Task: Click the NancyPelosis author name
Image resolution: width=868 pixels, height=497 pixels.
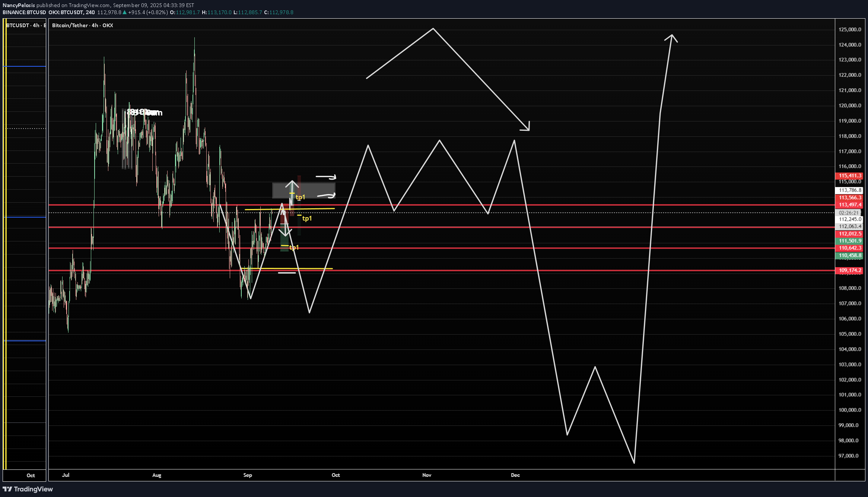Action: 19,5
